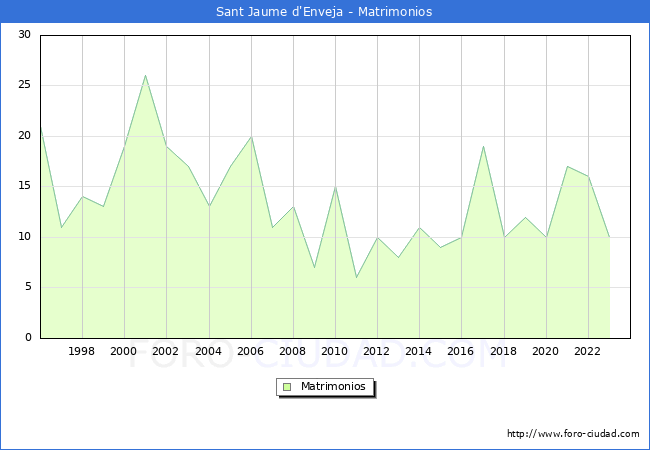
Task: Click the chart title 'Sant Jaume d'Enveja - Matrimonios'
Action: pyautogui.click(x=324, y=12)
